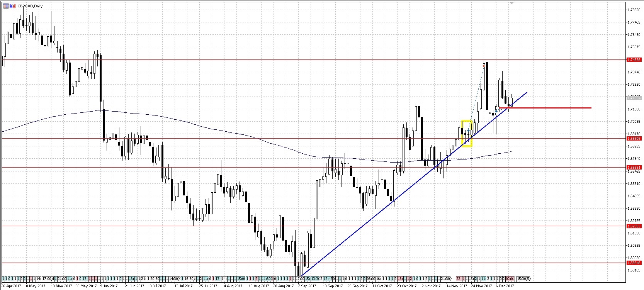
Task: Click the 17:00 event marker on the timeline
Action: point(47,278)
